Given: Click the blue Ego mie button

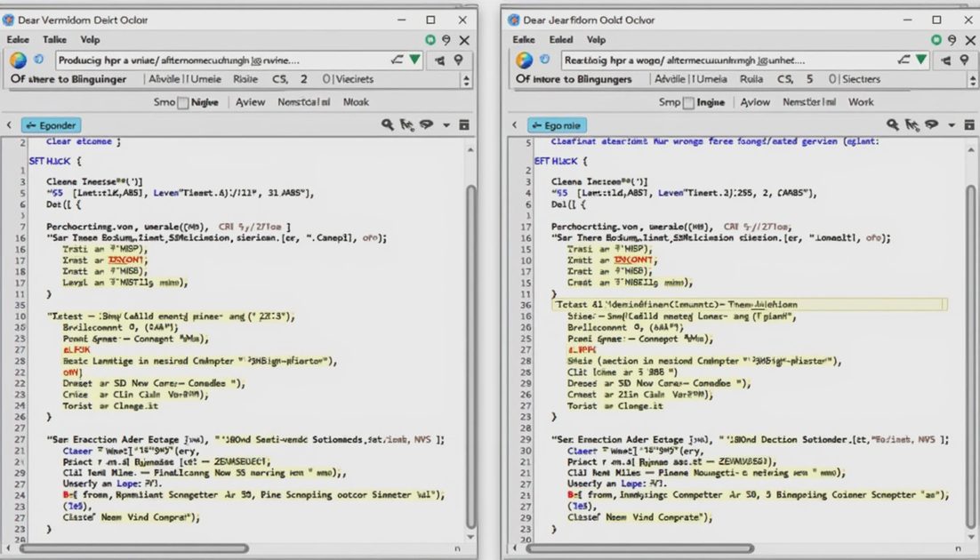Looking at the screenshot, I should click(556, 125).
